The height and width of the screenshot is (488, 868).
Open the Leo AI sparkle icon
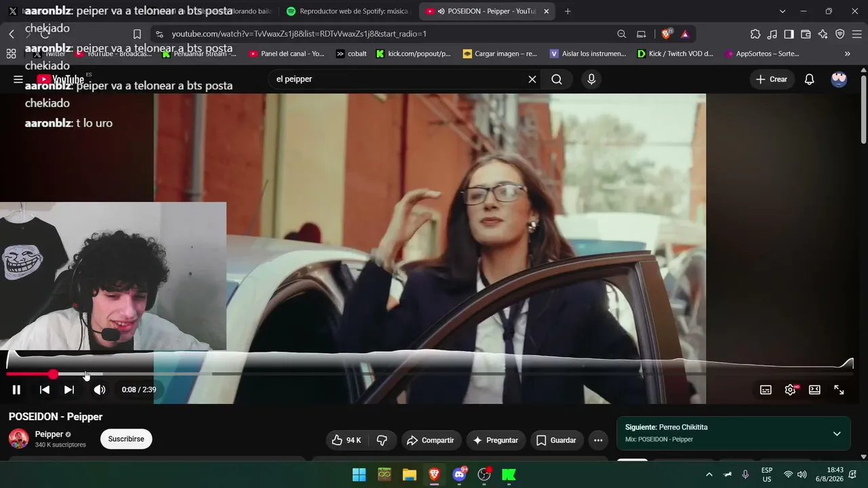click(823, 34)
